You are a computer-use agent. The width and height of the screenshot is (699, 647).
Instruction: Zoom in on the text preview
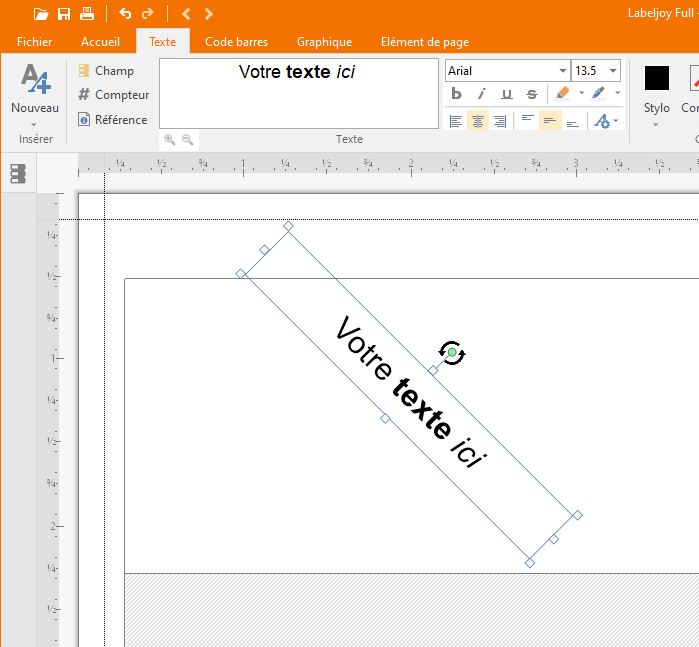click(x=170, y=140)
